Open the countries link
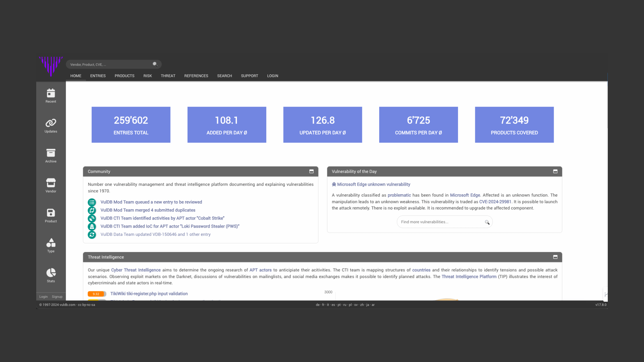Image resolution: width=644 pixels, height=362 pixels. (x=421, y=270)
